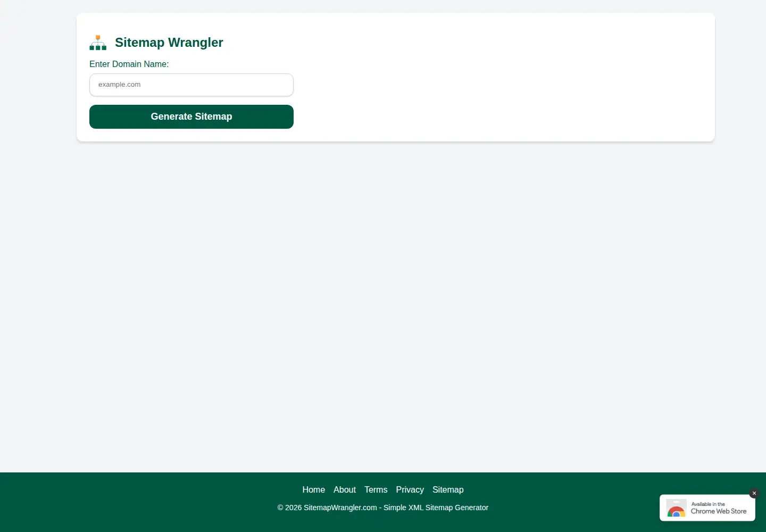Click the Generate Sitemap button
The image size is (766, 532).
coord(191,117)
